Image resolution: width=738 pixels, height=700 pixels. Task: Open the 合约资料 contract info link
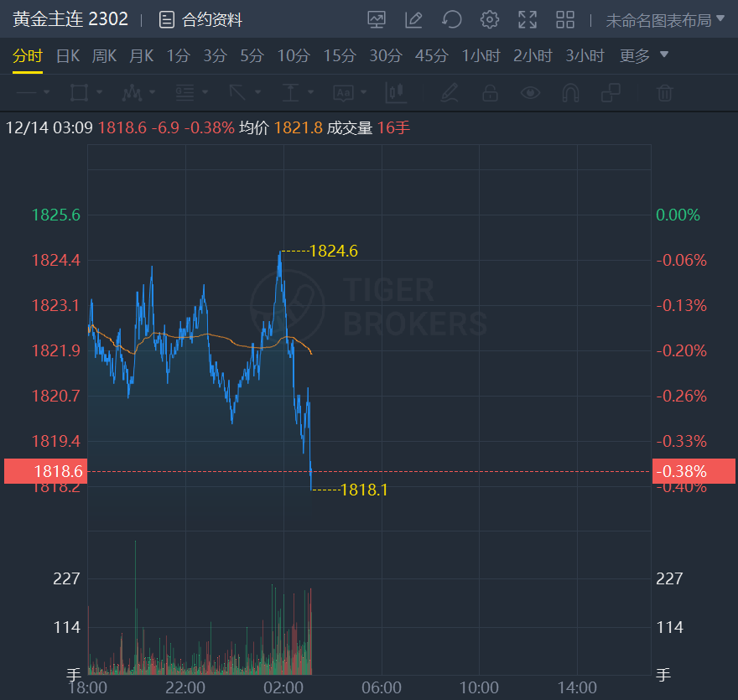pos(201,19)
